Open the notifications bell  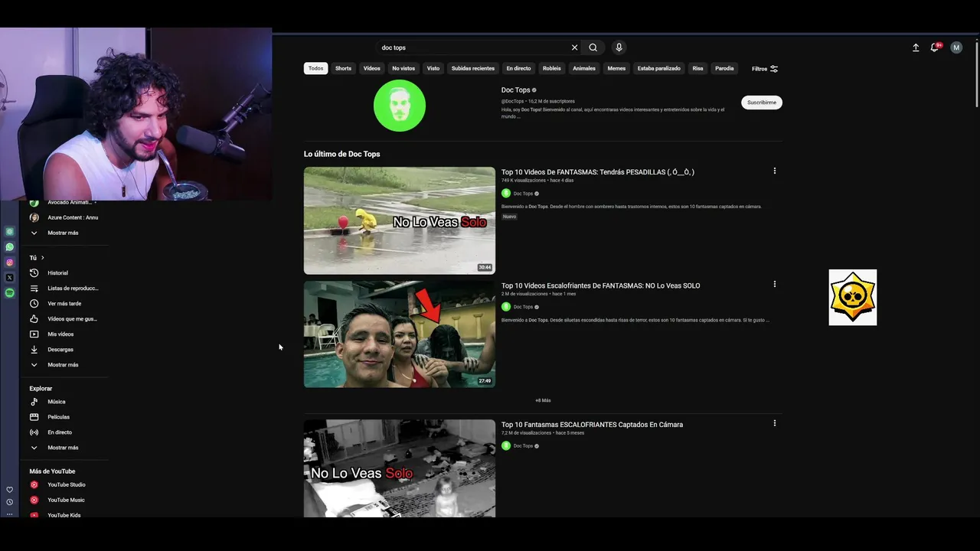point(935,47)
